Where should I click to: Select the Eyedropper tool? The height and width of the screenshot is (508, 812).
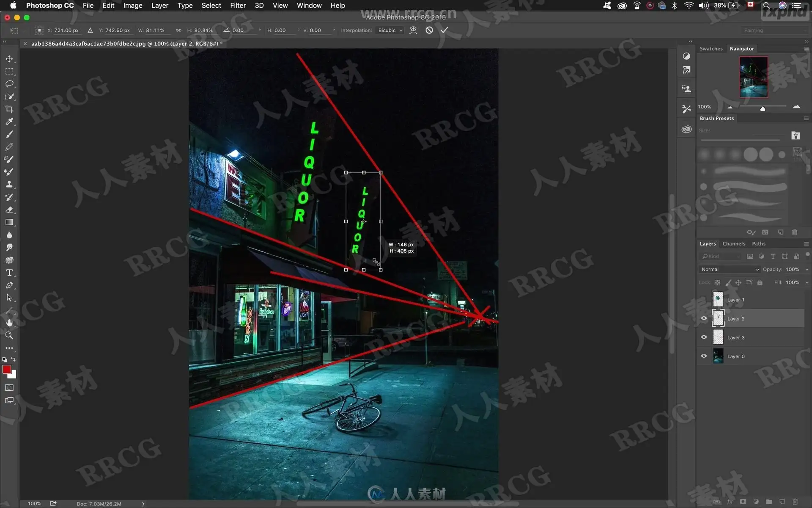coord(9,122)
